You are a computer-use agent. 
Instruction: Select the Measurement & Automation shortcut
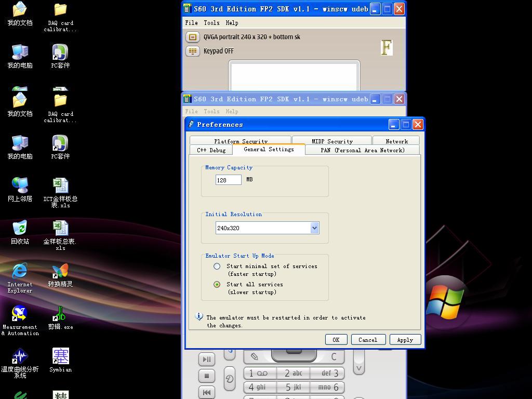point(20,321)
